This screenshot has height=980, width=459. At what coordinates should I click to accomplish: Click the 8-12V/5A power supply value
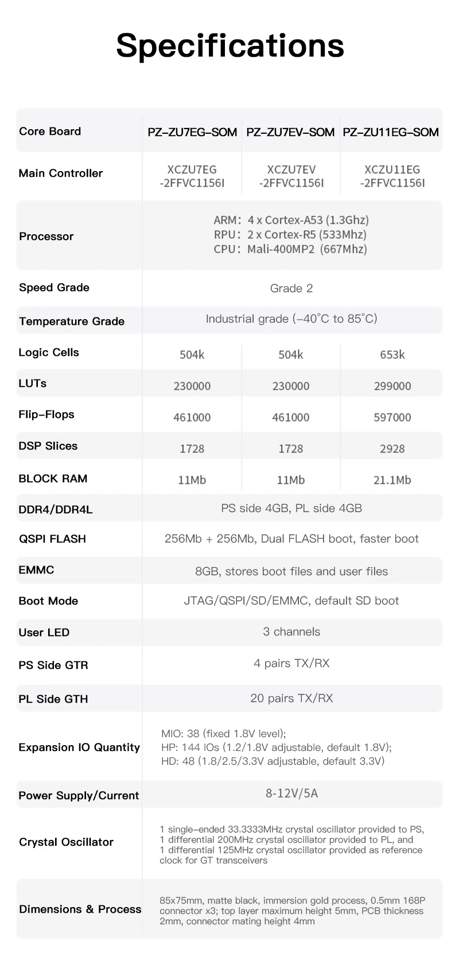coord(291,793)
